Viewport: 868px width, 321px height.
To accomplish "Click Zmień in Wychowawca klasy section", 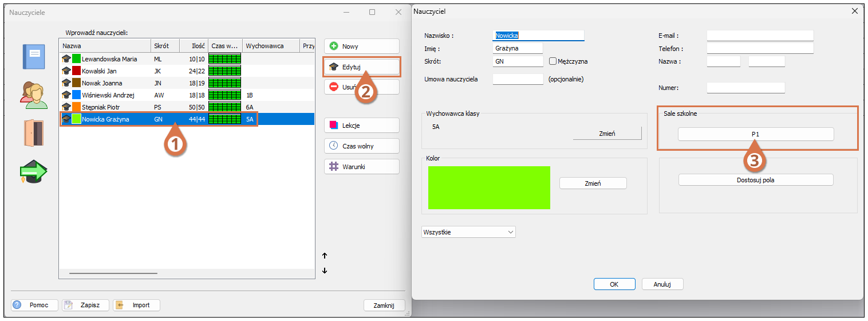I will [x=607, y=133].
